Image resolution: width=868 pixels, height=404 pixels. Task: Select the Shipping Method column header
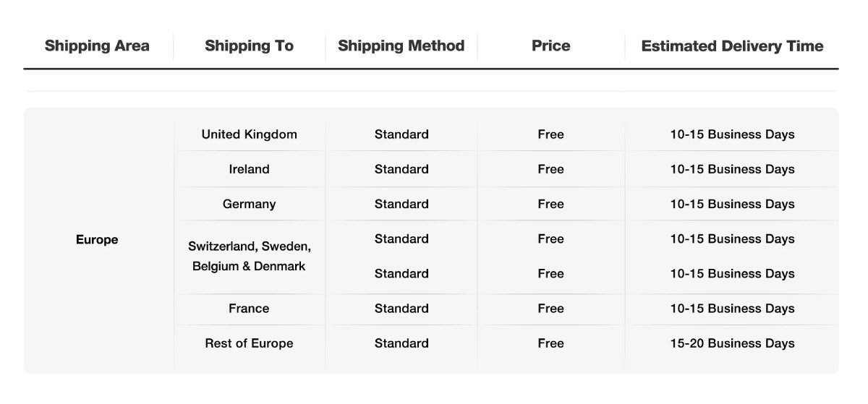click(x=401, y=46)
